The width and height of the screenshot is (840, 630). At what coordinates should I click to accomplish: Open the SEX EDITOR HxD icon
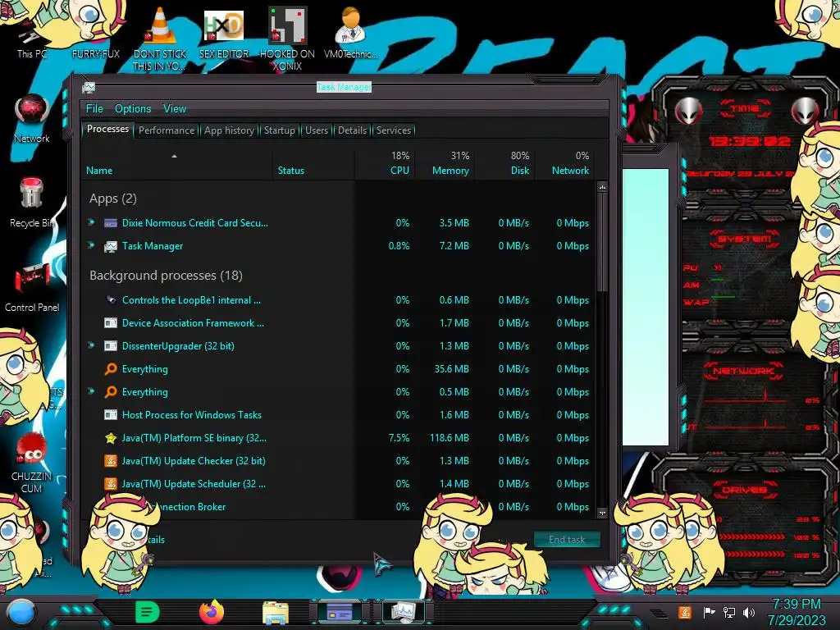click(224, 33)
